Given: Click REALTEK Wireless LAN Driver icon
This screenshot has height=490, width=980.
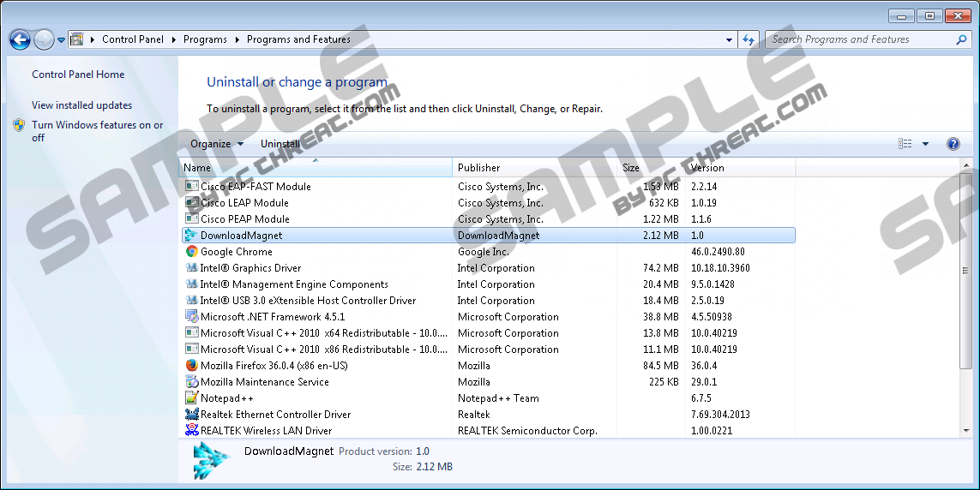Looking at the screenshot, I should (192, 430).
